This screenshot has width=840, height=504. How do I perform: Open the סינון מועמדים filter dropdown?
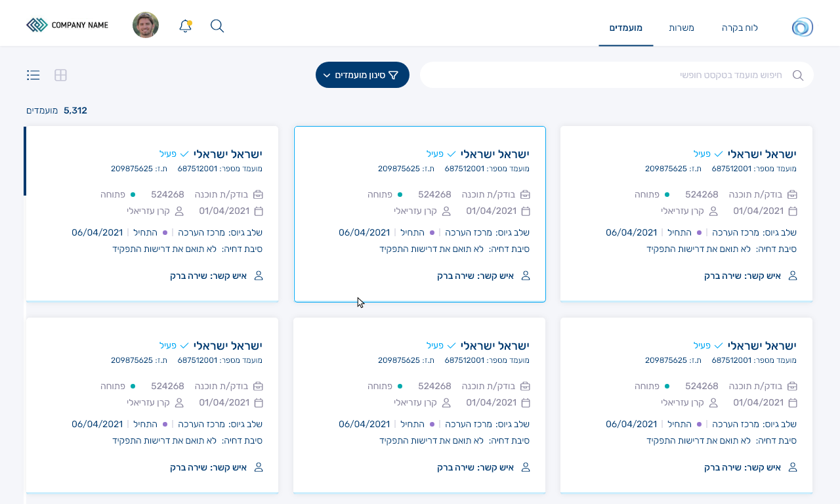(362, 75)
